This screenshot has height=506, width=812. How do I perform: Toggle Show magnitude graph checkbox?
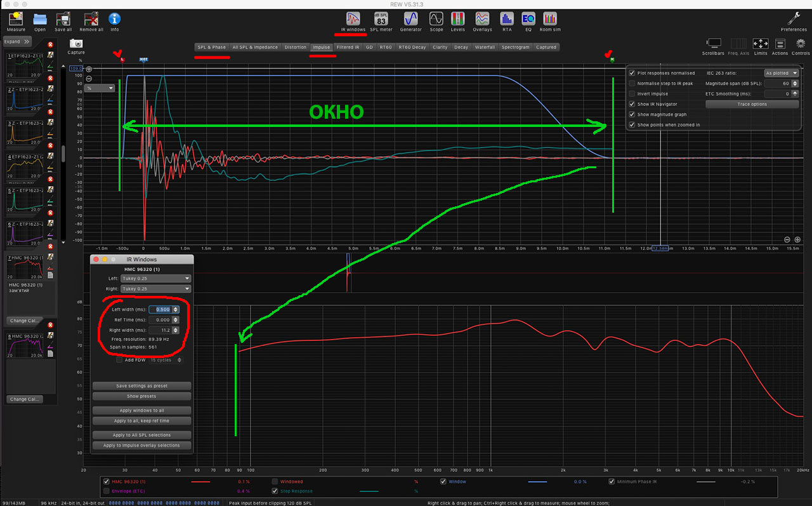(632, 114)
